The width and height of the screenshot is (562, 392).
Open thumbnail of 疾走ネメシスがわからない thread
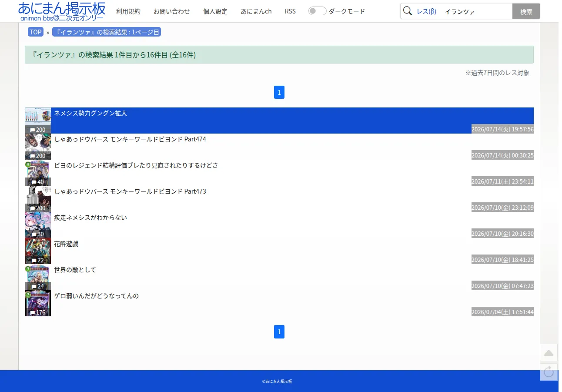pos(38,225)
